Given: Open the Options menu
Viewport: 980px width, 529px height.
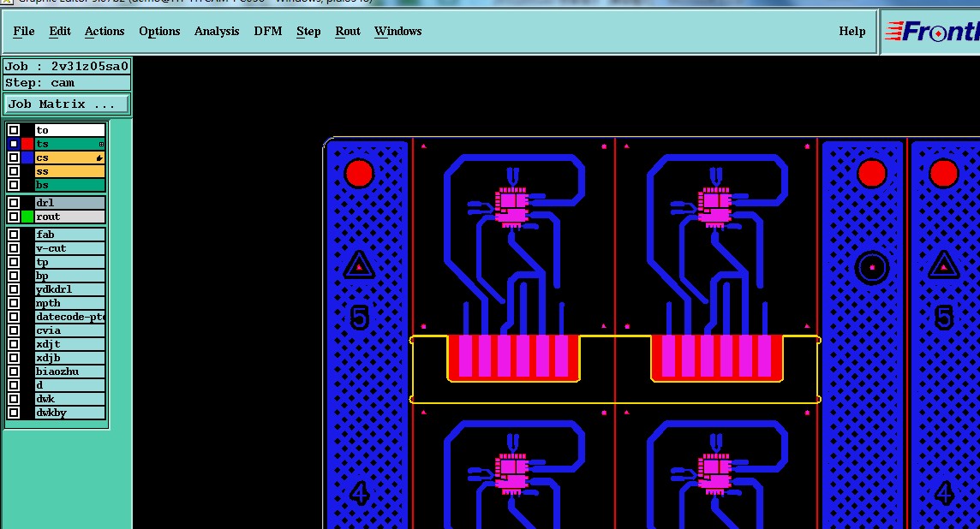Looking at the screenshot, I should (159, 31).
